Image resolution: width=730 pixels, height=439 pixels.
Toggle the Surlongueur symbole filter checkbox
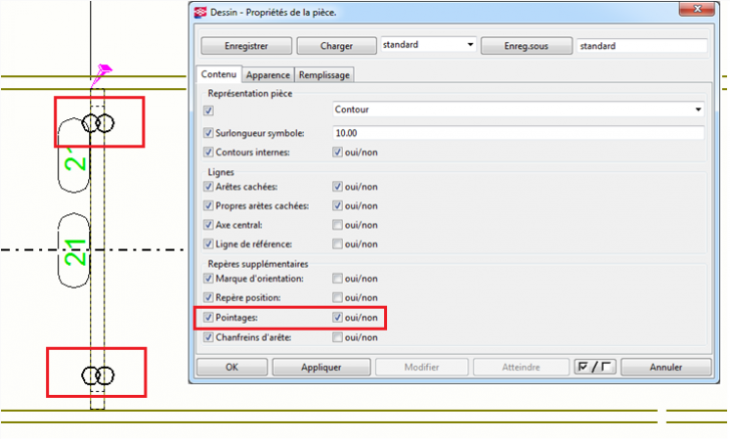tap(208, 133)
